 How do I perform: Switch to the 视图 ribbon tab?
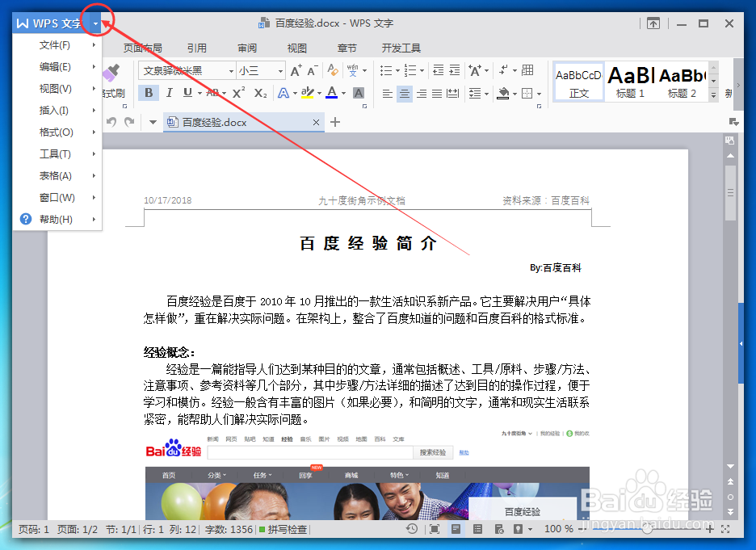pos(296,48)
